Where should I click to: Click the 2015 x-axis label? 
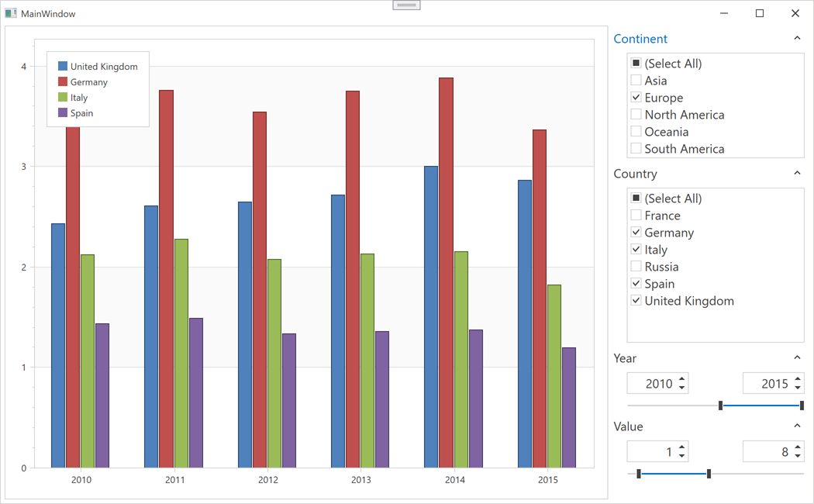tap(547, 480)
